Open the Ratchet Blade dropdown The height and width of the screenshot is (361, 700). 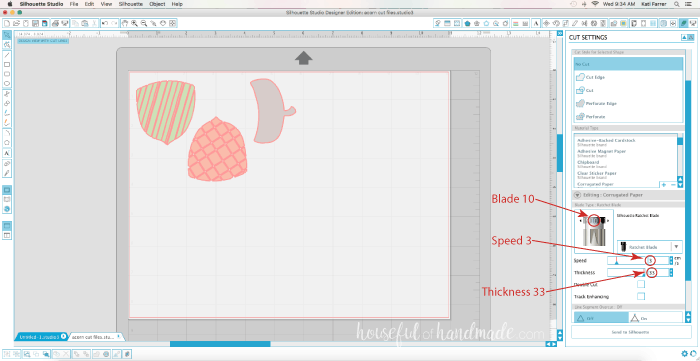[x=650, y=247]
